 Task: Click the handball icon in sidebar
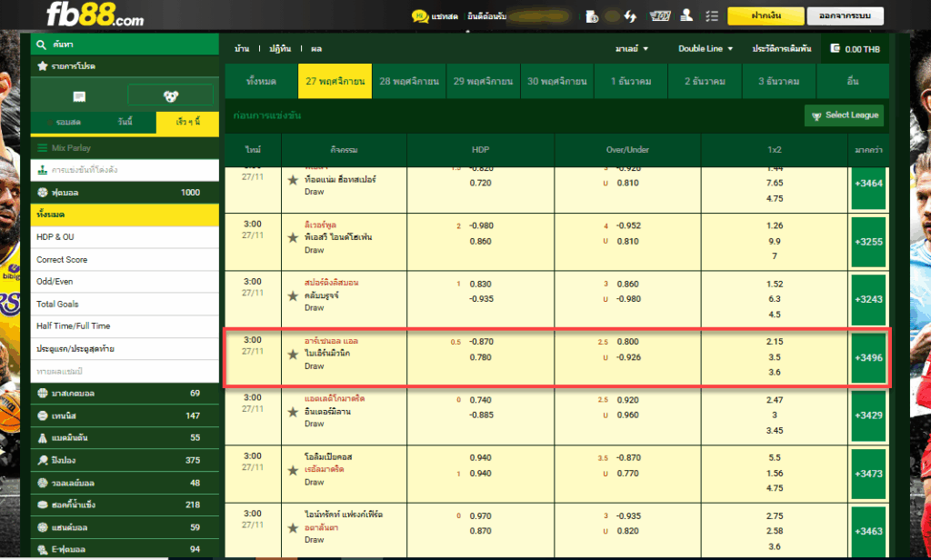(x=42, y=527)
